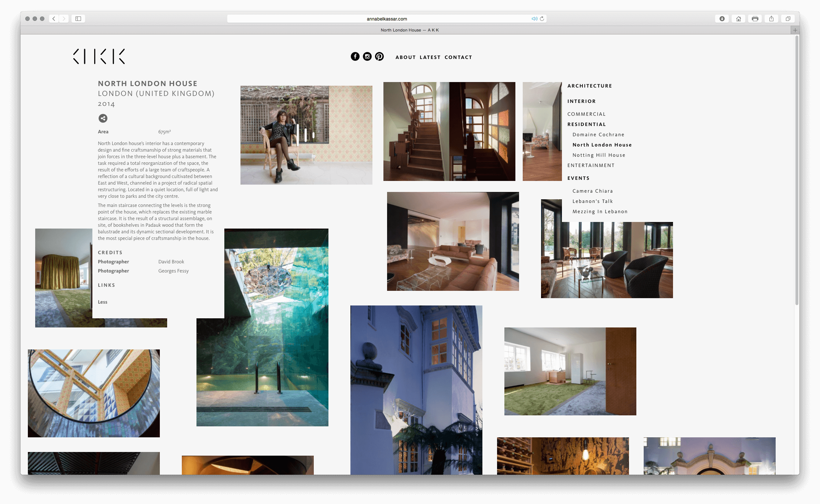This screenshot has height=504, width=820.
Task: Open the CONTACT page
Action: click(458, 57)
